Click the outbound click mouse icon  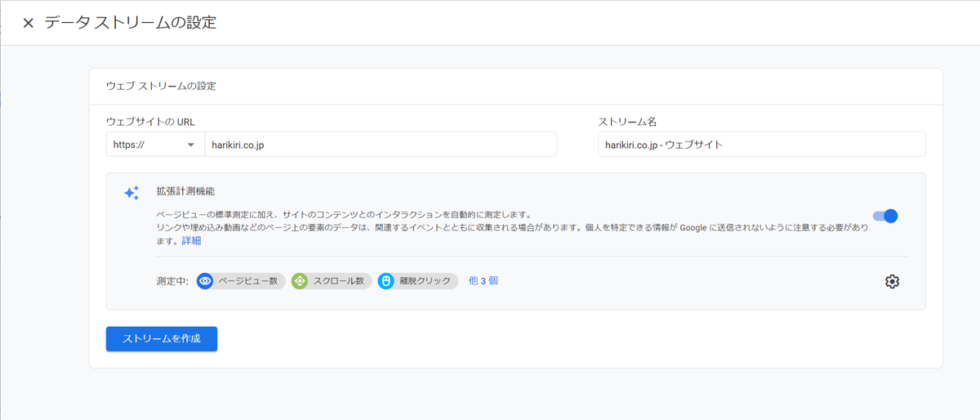click(x=386, y=281)
